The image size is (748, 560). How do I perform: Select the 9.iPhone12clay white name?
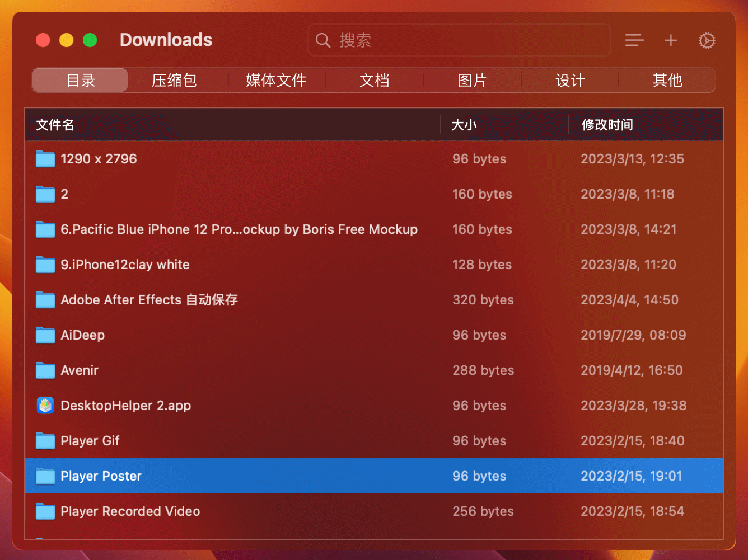coord(125,265)
